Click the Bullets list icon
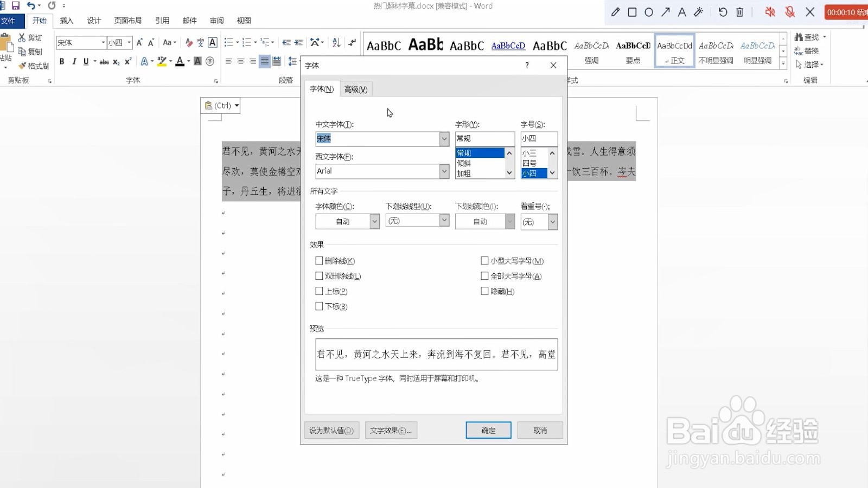 click(x=228, y=42)
